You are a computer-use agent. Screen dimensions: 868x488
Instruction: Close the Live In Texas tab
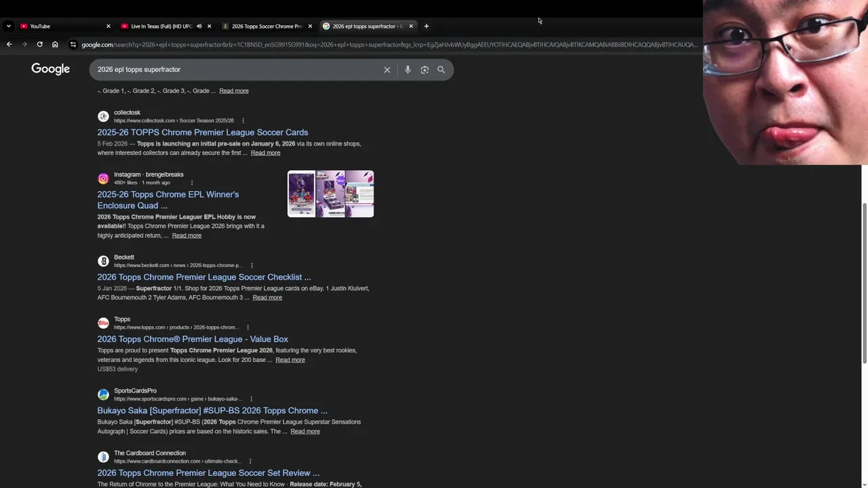pyautogui.click(x=210, y=26)
